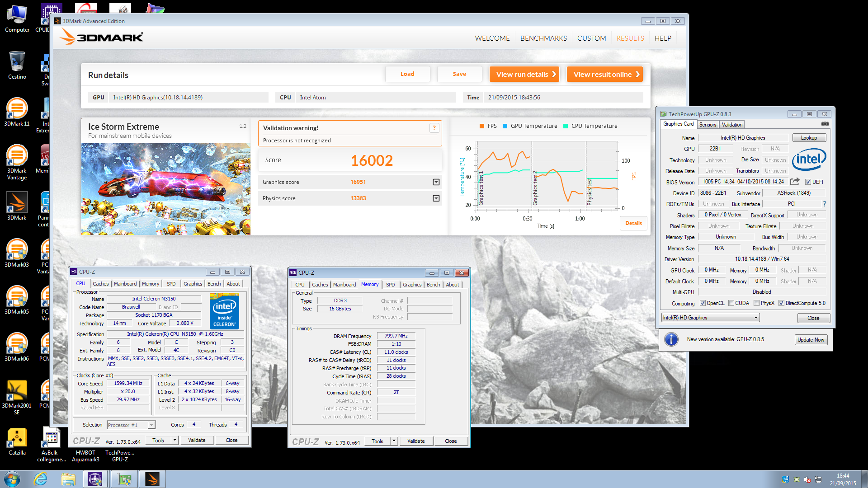
Task: Open the Windows Start menu
Action: (12, 479)
